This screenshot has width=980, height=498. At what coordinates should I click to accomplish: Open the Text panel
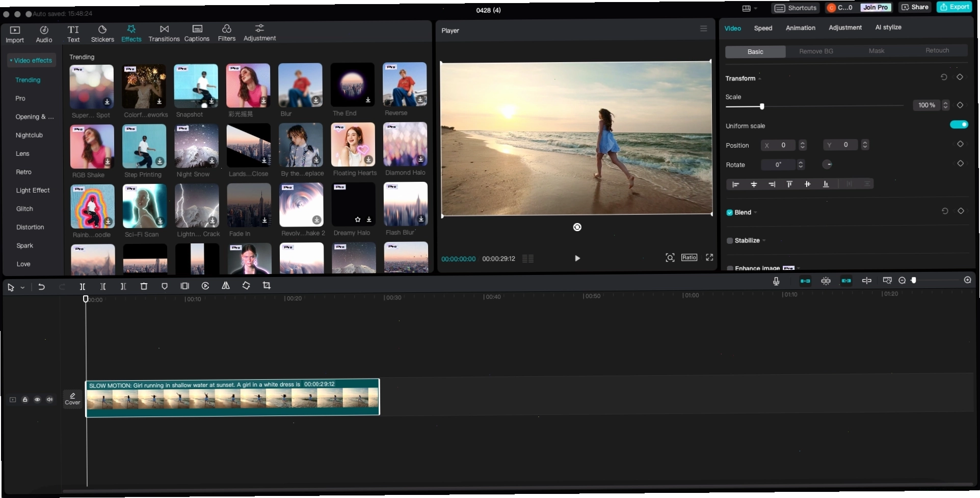(x=73, y=34)
